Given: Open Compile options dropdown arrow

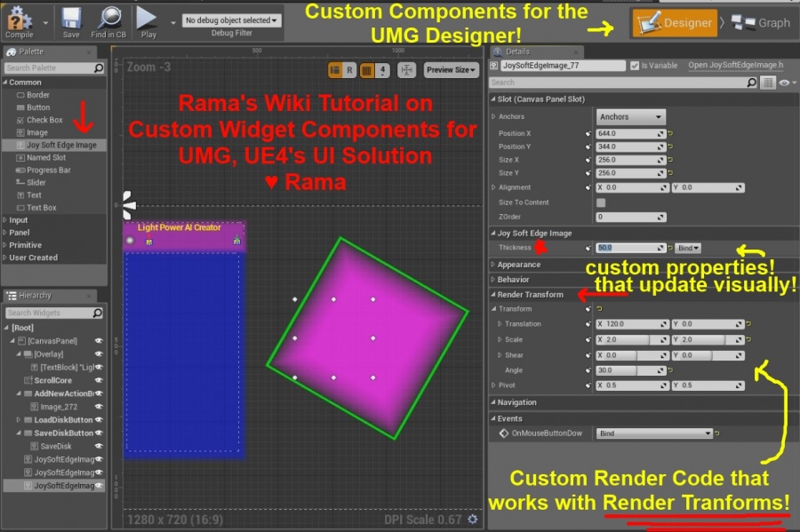Looking at the screenshot, I should [x=45, y=23].
